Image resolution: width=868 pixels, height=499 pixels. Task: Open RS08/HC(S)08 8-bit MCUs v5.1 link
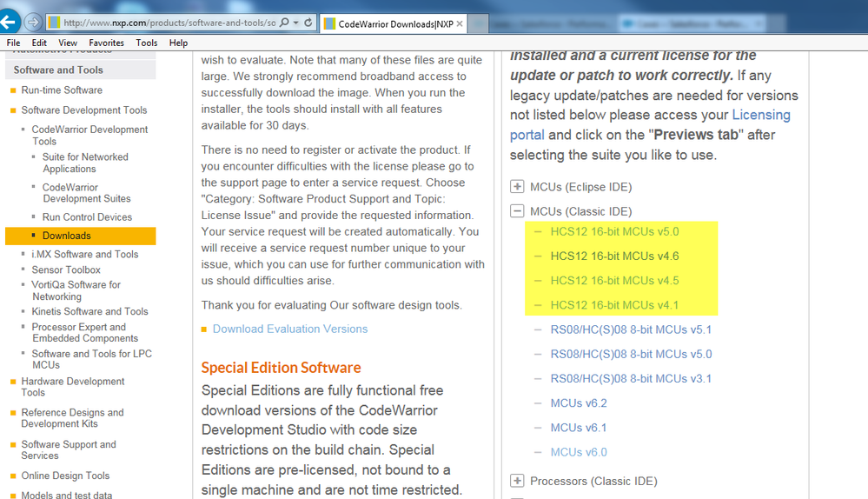tap(631, 329)
